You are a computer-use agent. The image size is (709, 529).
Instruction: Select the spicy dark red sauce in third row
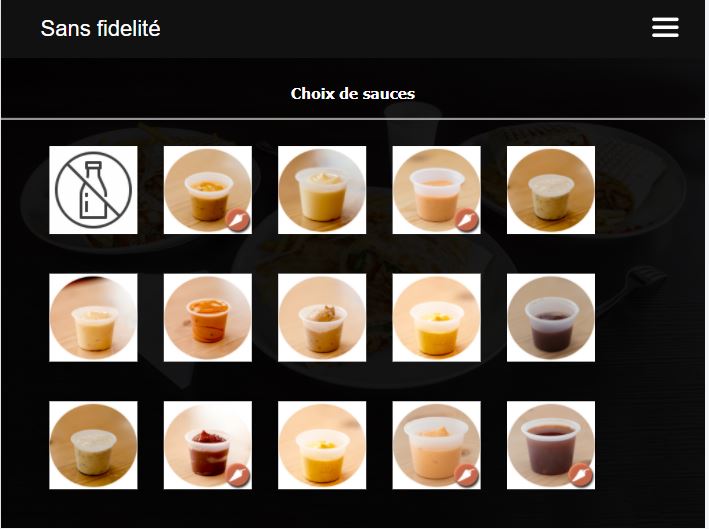pyautogui.click(x=208, y=445)
